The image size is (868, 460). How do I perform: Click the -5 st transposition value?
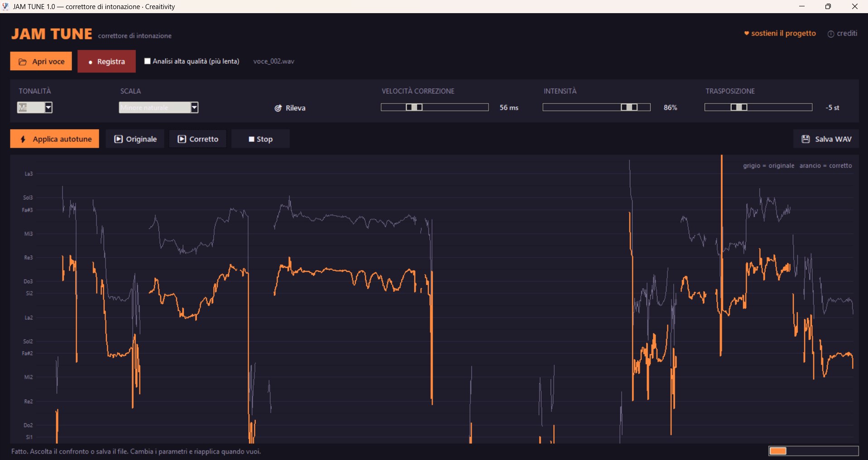(832, 107)
